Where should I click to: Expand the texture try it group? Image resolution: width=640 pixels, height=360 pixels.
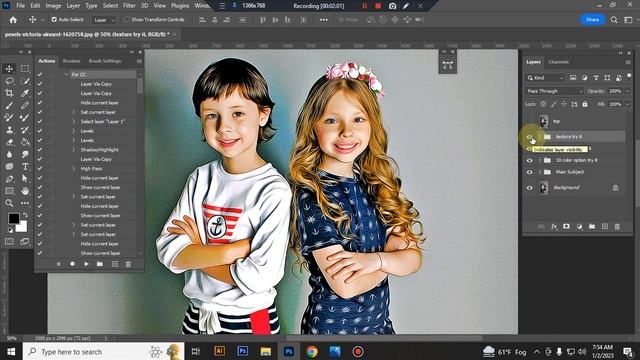pyautogui.click(x=540, y=137)
